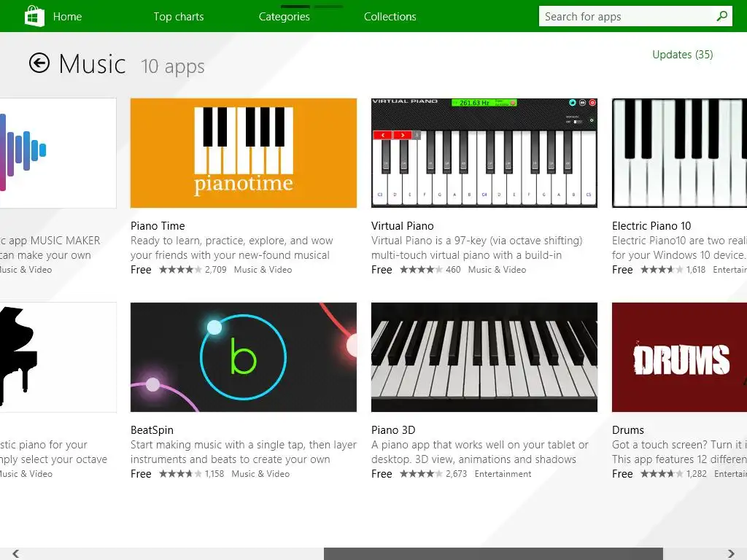Viewport: 747px width, 560px height.
Task: Click Piano 3D star rating
Action: 421,474
